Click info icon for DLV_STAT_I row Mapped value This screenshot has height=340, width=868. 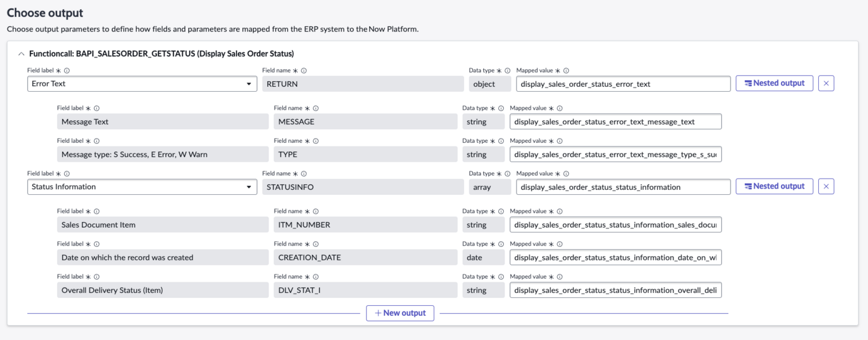(x=559, y=277)
